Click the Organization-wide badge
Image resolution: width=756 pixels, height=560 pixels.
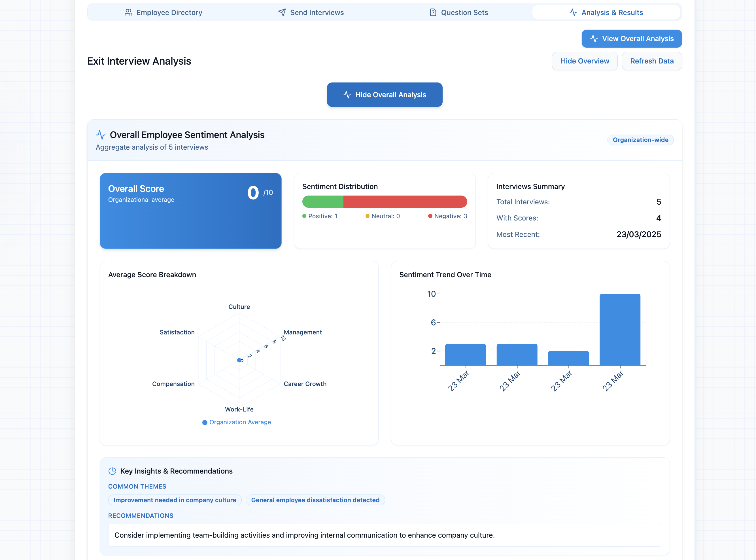tap(640, 140)
